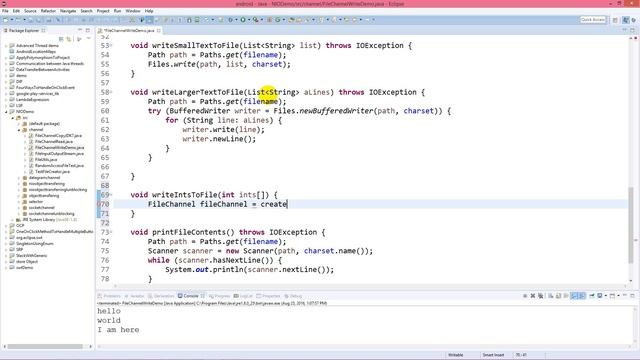
Task: Select FileChannelCopyJDK7.java in the tree
Action: (x=58, y=136)
